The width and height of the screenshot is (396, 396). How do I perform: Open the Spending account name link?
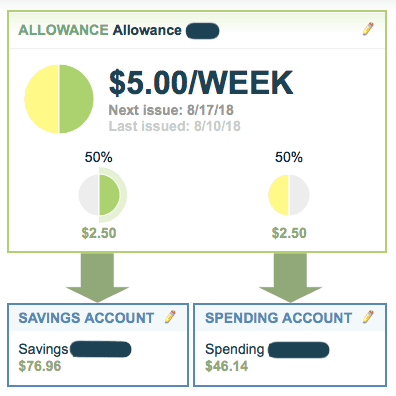[x=235, y=349]
